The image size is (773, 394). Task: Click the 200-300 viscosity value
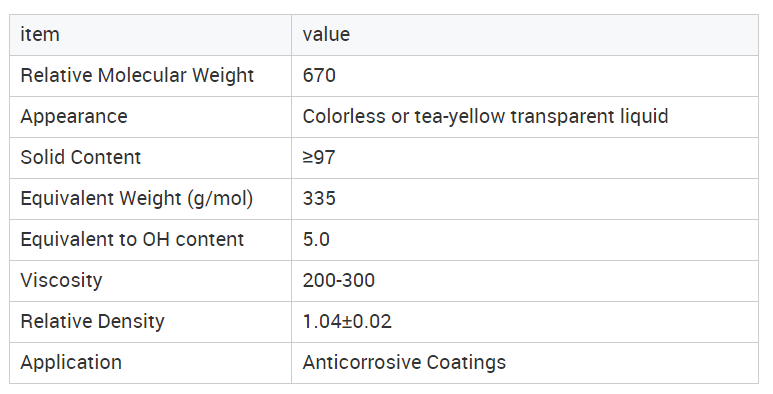click(339, 281)
